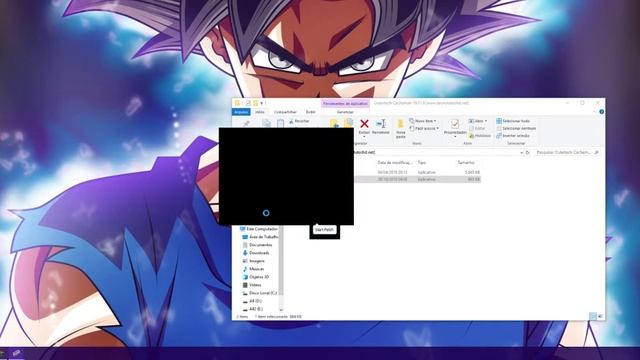Click the Colar paste icon in ribbon

(x=280, y=124)
